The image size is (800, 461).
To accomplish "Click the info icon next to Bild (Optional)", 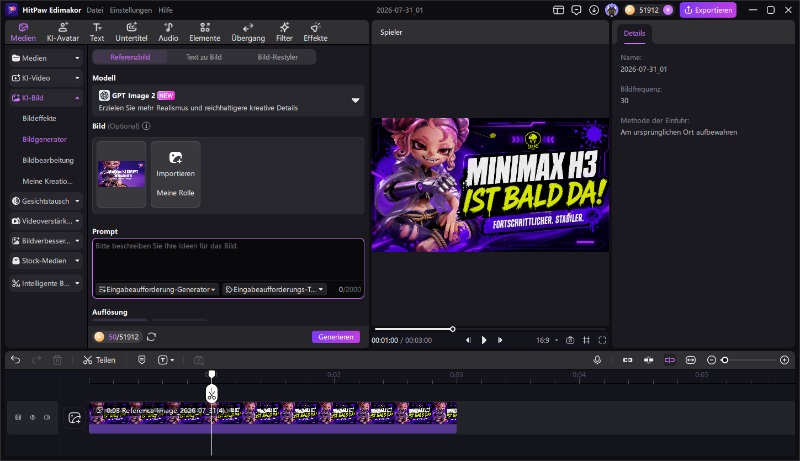I will [x=146, y=126].
